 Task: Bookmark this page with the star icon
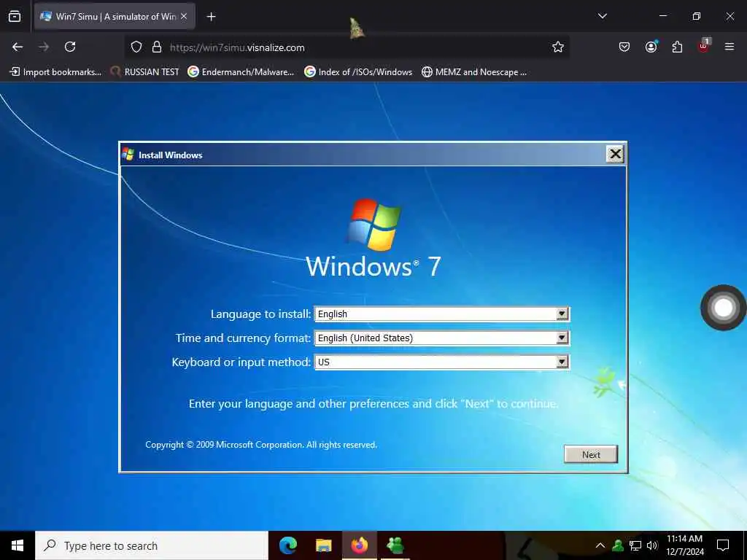(x=558, y=47)
